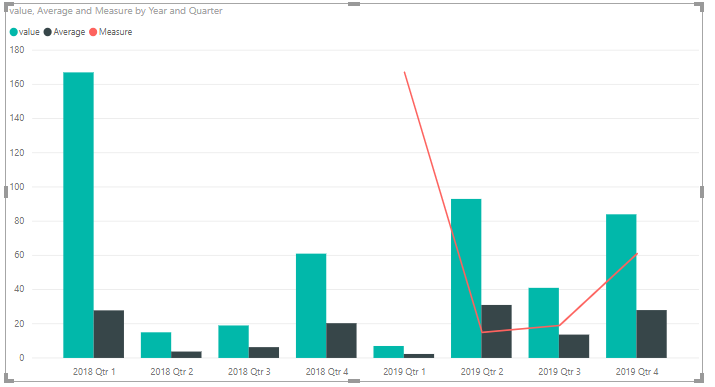Select the 'Average' legend label
Viewport: 715px width, 387px height.
click(69, 32)
